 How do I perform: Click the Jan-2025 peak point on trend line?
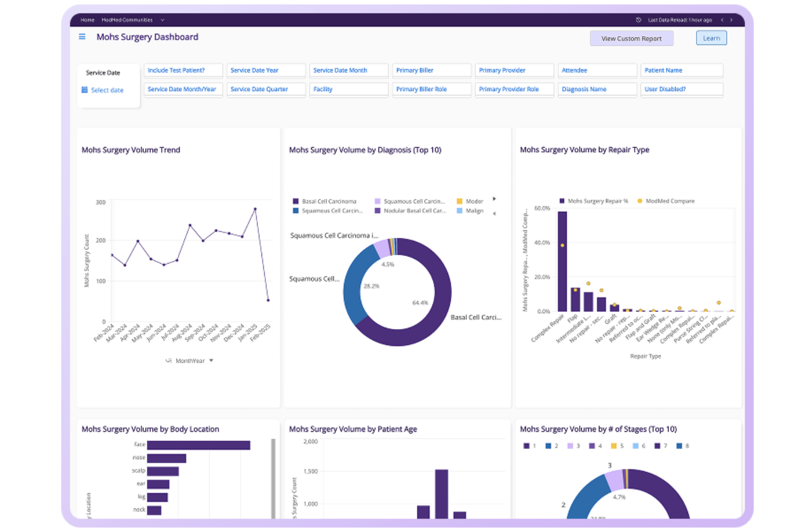[255, 209]
